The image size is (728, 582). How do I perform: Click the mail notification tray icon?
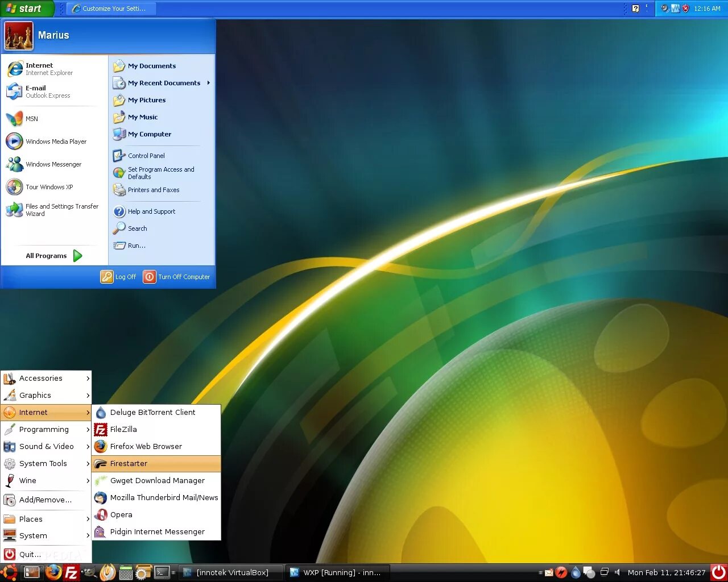click(549, 572)
